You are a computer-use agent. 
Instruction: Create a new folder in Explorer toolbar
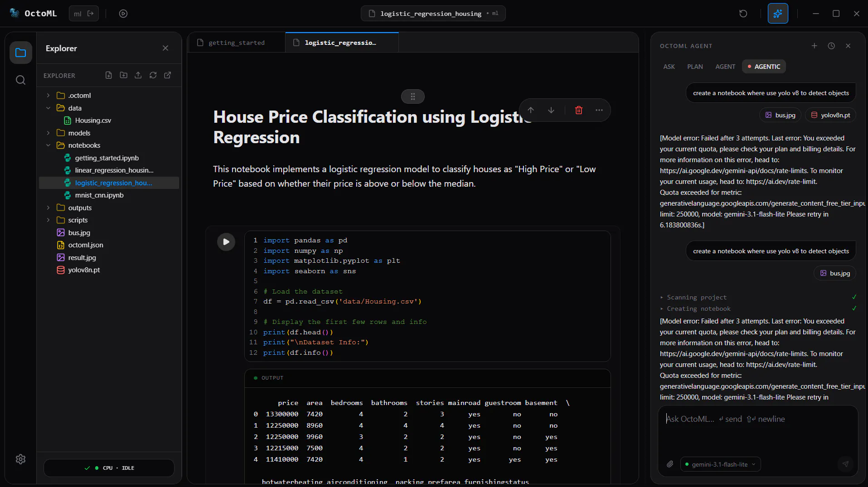[x=123, y=75]
